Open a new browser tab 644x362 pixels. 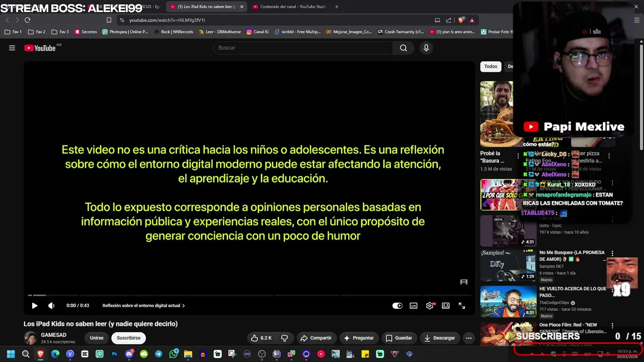(x=337, y=7)
